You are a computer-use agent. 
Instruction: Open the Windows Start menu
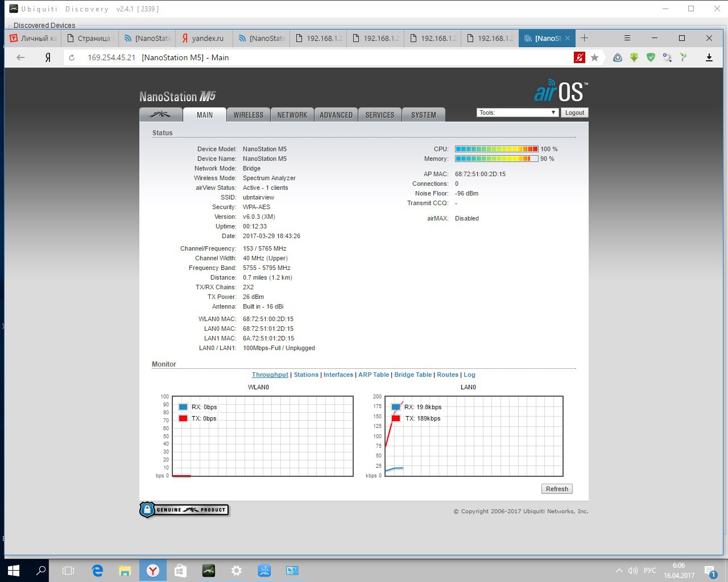[14, 571]
